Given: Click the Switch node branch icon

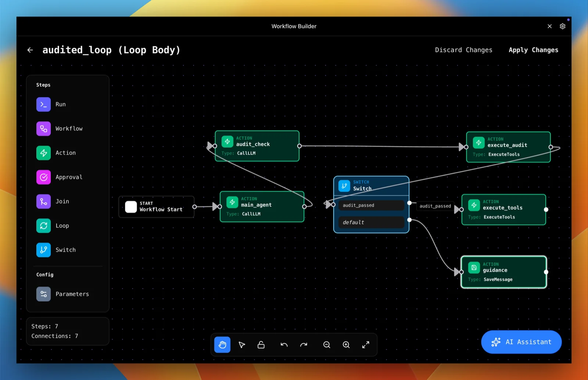Looking at the screenshot, I should (x=344, y=186).
